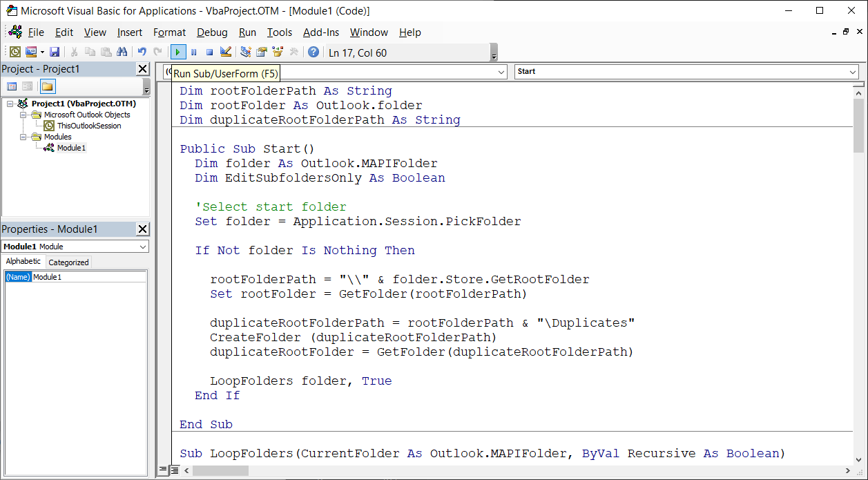Click the 'End Sub' line
The height and width of the screenshot is (480, 868).
click(x=206, y=424)
